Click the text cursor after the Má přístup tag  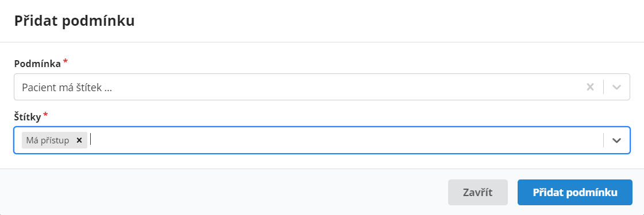coord(91,140)
